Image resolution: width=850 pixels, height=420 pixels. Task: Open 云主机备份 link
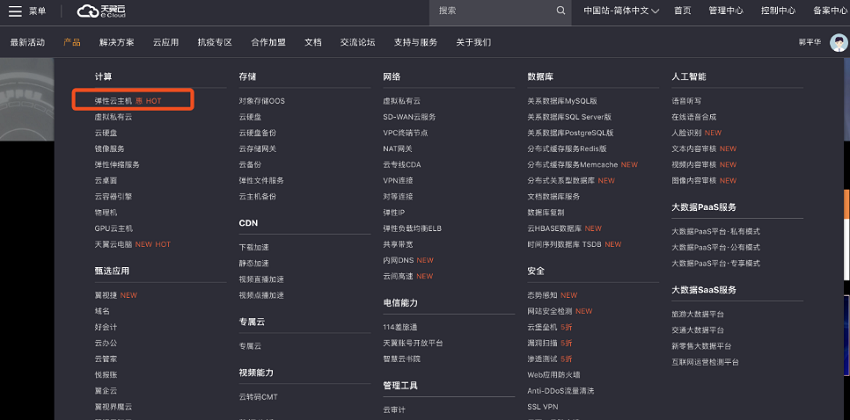(x=257, y=196)
